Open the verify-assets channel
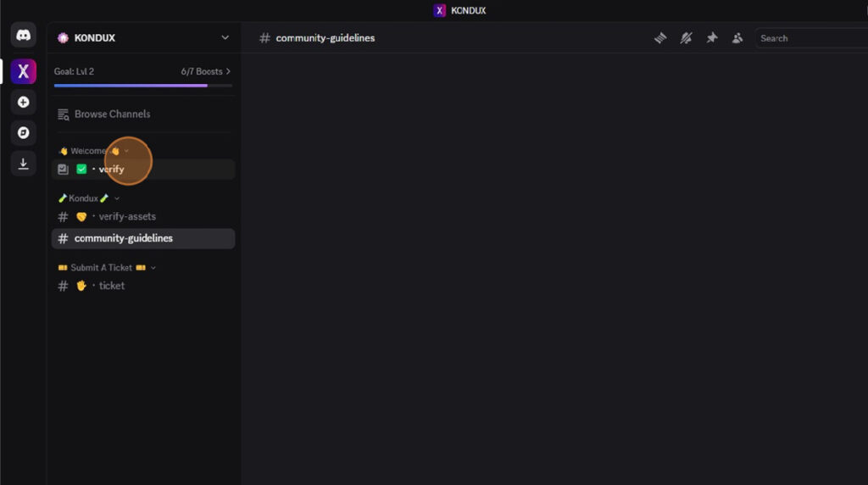Screen dimensions: 868x485 [143, 216]
